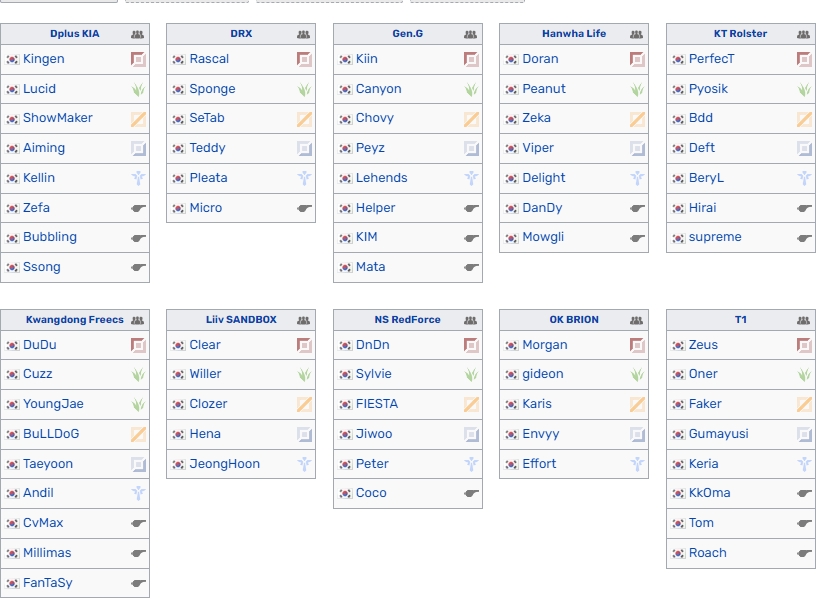
Task: Click the roster group icon in DRX header
Action: (303, 34)
